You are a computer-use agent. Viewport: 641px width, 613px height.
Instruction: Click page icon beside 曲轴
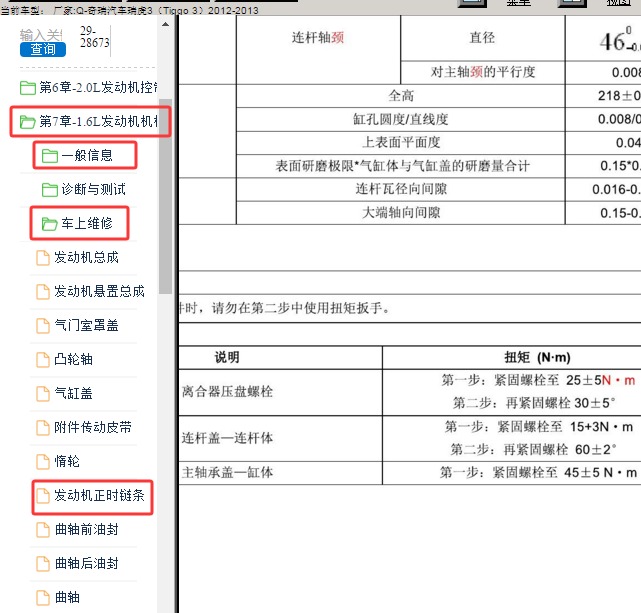pos(43,597)
